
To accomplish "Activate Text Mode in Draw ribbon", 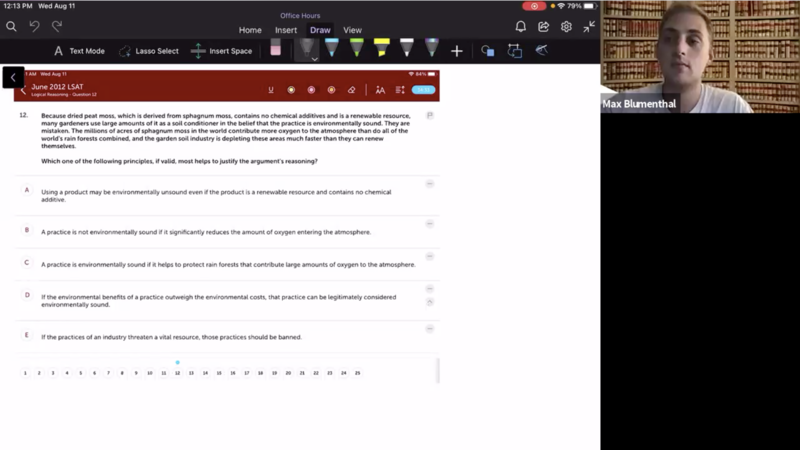I will pos(79,51).
